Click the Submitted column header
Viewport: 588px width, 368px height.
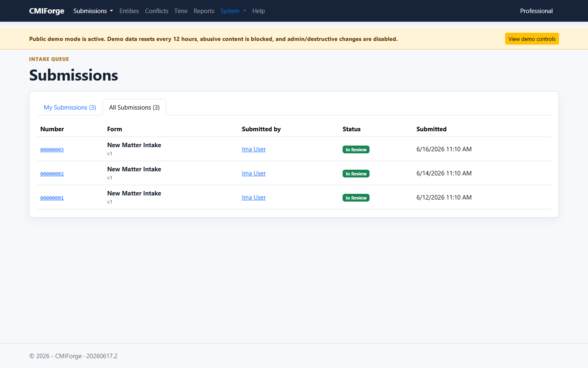click(x=431, y=129)
